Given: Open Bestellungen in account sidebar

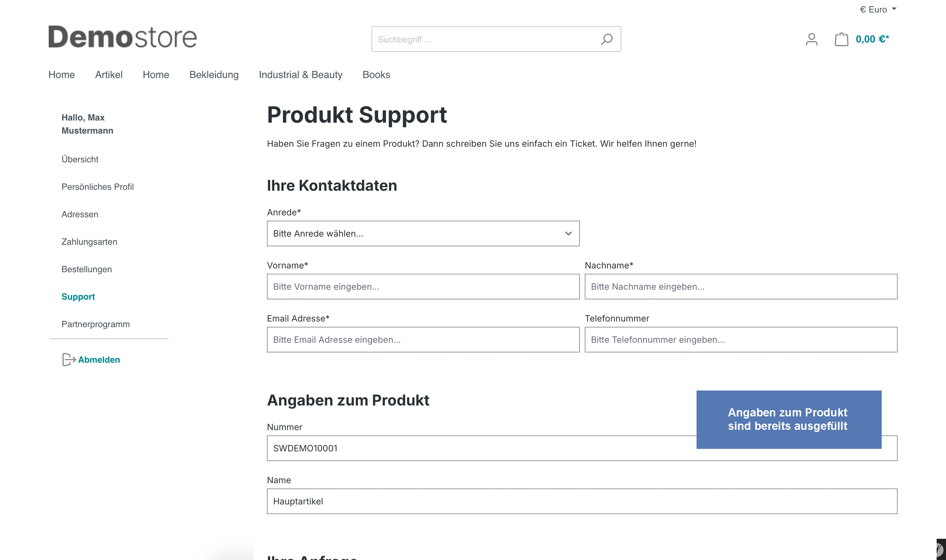Looking at the screenshot, I should coord(86,269).
